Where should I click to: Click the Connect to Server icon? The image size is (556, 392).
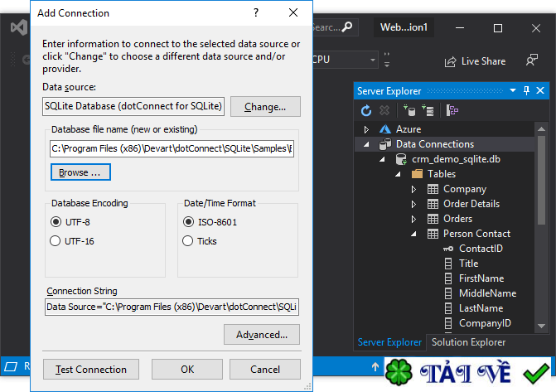point(428,111)
